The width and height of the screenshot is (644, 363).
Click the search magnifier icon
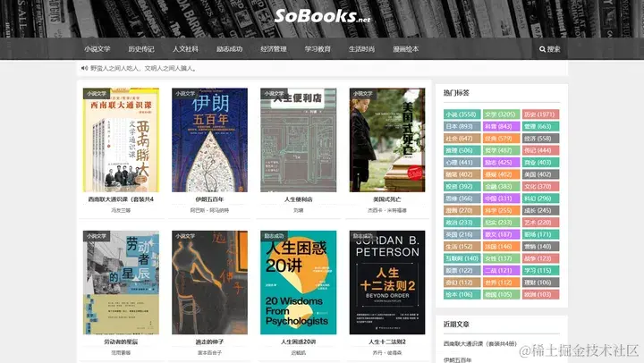[x=542, y=49]
